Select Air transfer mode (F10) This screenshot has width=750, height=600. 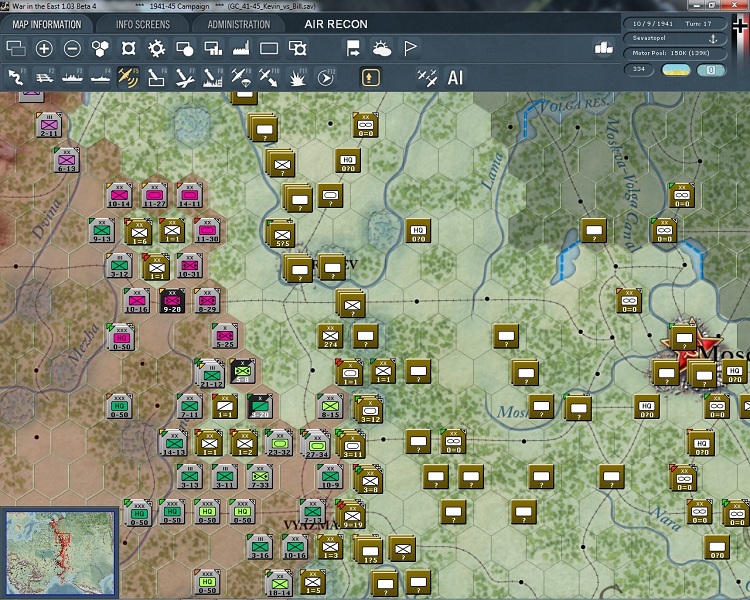269,78
